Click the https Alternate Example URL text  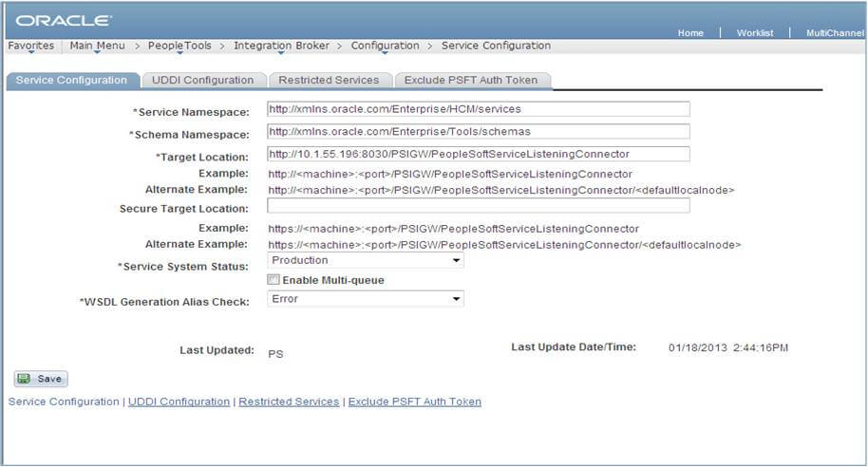504,245
